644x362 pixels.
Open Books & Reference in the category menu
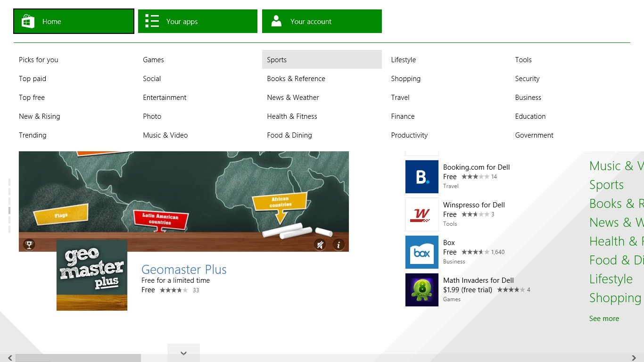[296, 79]
